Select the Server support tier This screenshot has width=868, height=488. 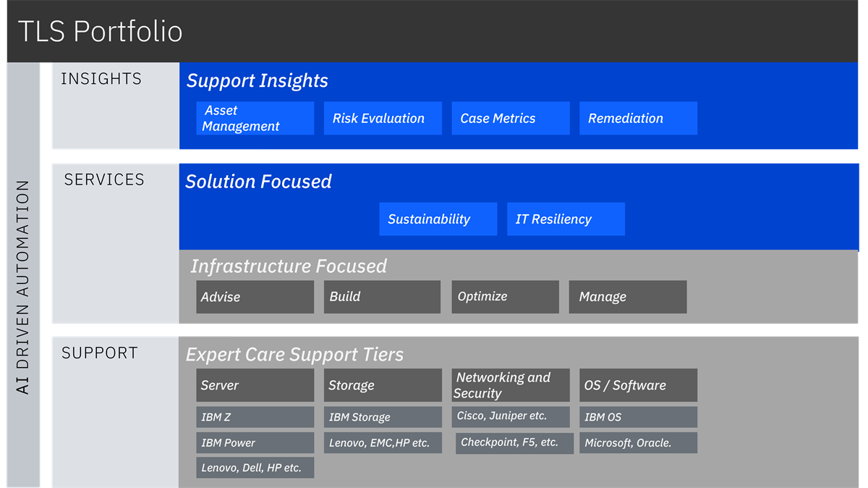click(255, 385)
